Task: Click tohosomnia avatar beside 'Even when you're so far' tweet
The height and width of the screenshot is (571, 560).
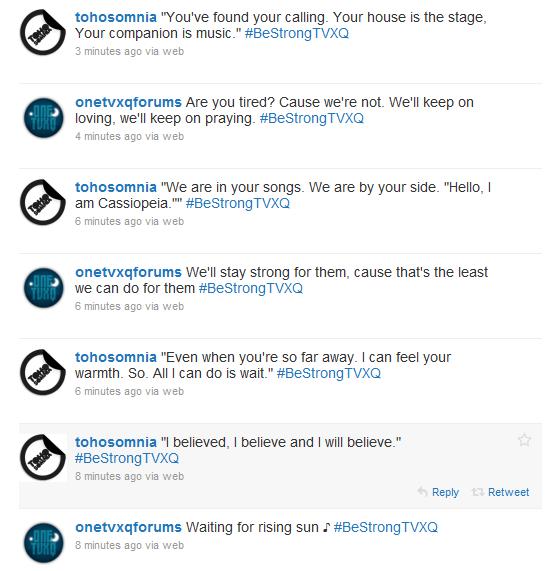Action: pos(43,373)
